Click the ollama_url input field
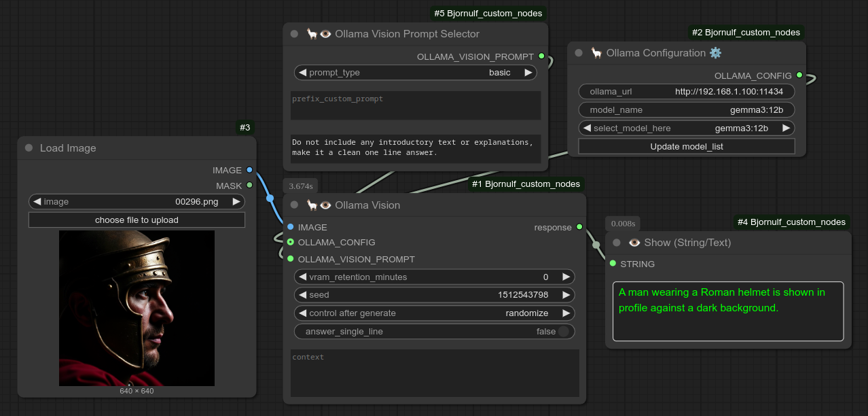 [x=686, y=91]
